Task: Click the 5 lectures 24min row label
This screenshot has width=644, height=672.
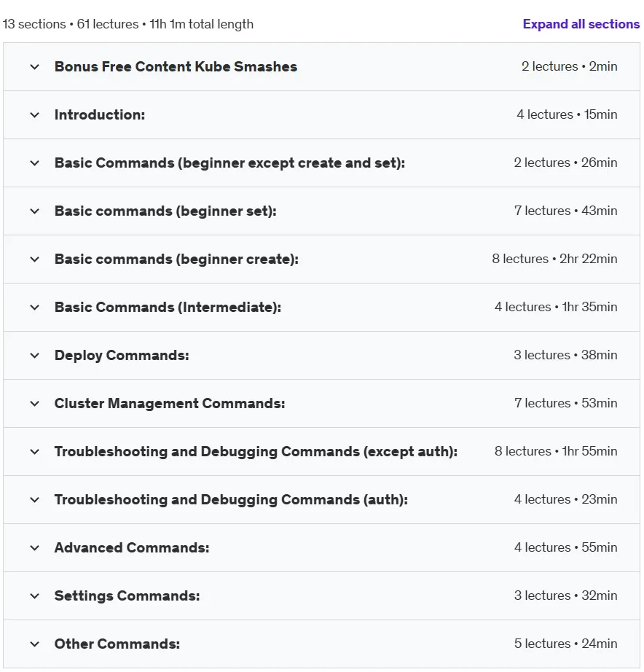Action: 565,644
